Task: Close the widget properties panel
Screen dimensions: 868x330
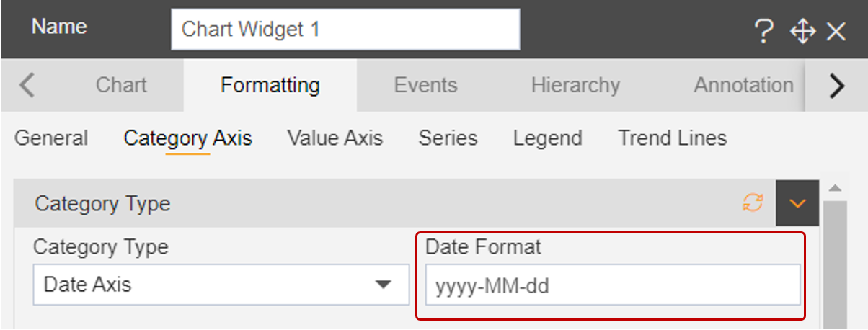Action: 836,32
